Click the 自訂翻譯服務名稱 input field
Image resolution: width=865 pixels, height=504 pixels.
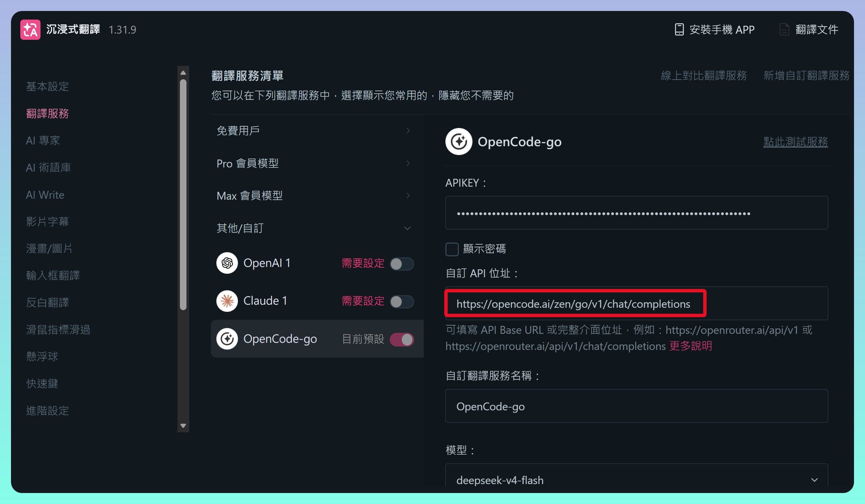tap(637, 406)
